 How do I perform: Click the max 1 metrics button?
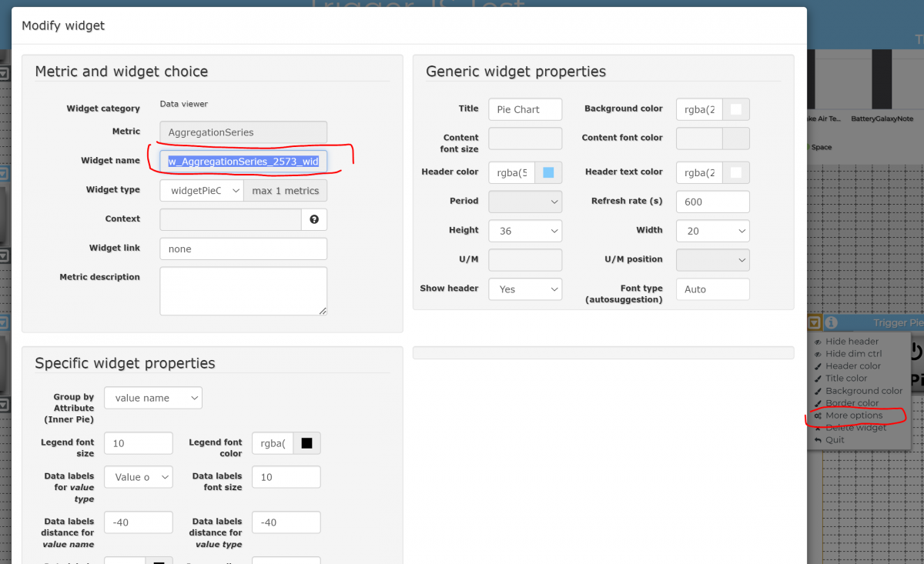click(x=285, y=191)
